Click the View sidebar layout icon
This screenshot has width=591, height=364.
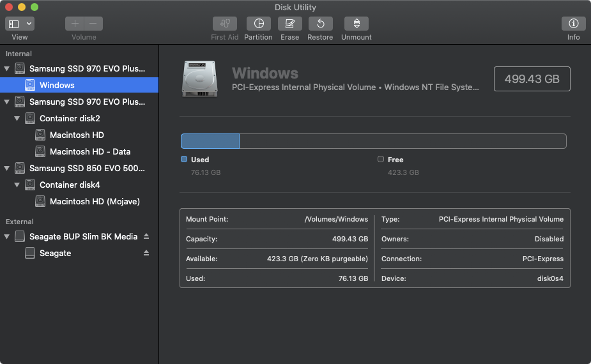click(13, 24)
